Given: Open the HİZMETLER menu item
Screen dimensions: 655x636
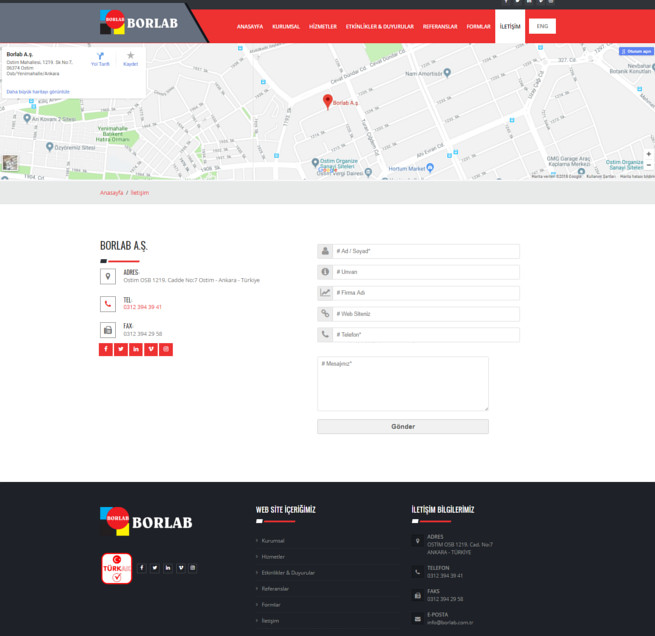Looking at the screenshot, I should point(323,26).
